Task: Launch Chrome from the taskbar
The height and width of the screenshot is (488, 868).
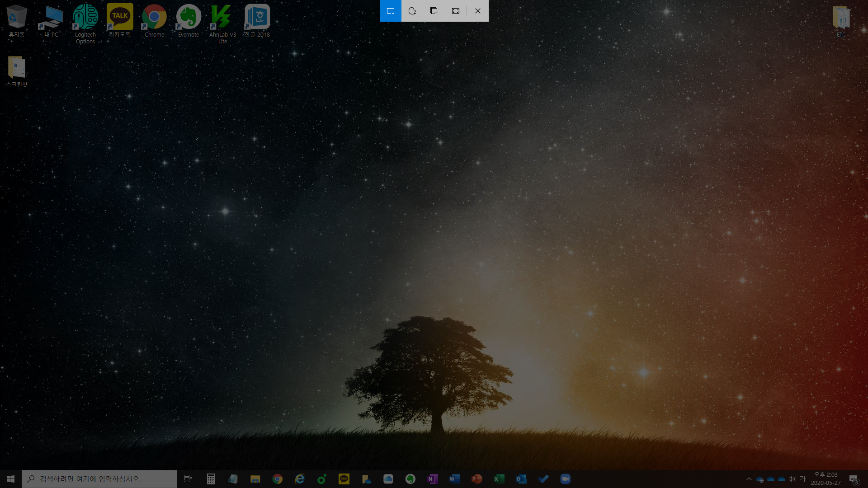Action: (277, 479)
